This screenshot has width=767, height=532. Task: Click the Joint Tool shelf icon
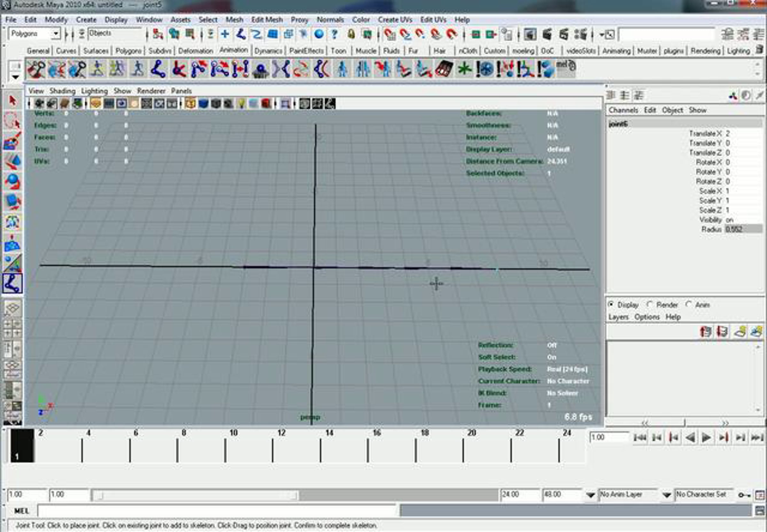(158, 69)
